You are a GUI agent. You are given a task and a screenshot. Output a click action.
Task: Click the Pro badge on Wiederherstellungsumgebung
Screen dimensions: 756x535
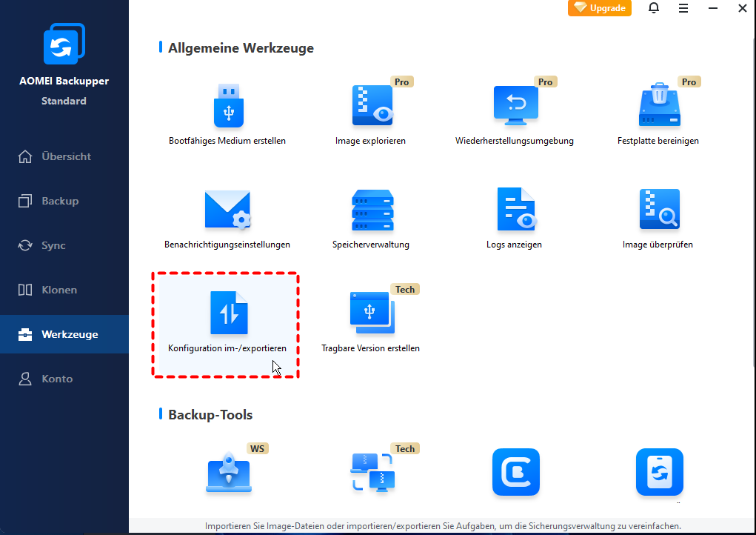tap(545, 82)
